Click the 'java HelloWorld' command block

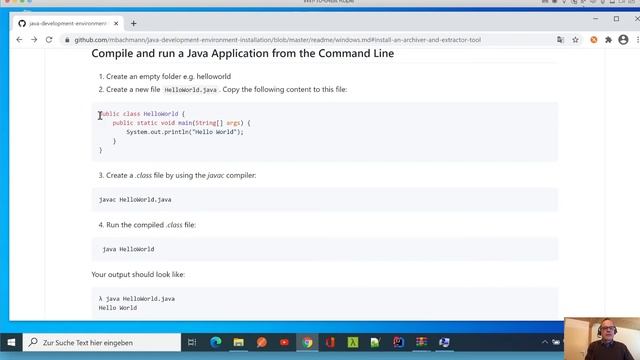point(324,249)
